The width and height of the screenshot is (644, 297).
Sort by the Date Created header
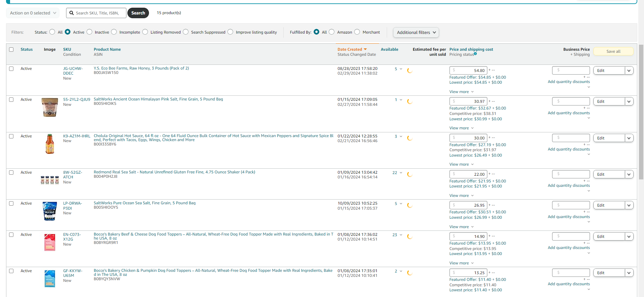click(350, 49)
